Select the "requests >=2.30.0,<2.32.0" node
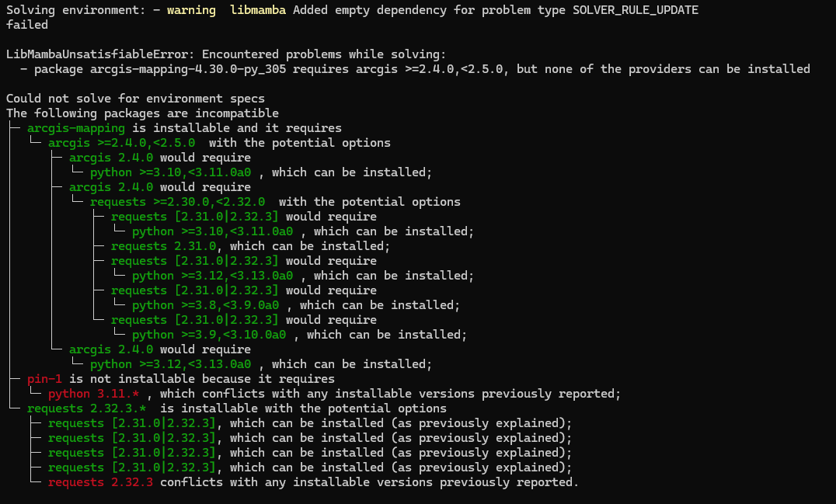Viewport: 836px width, 504px height. tap(177, 202)
